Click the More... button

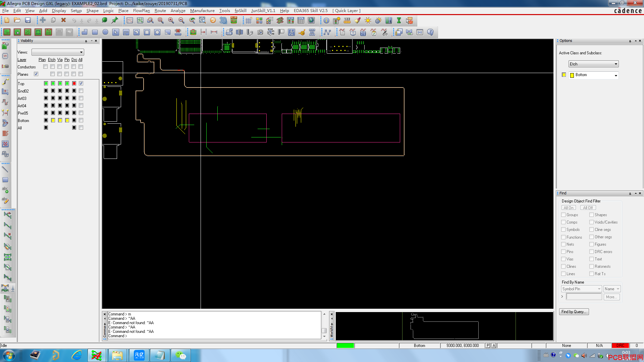click(612, 297)
